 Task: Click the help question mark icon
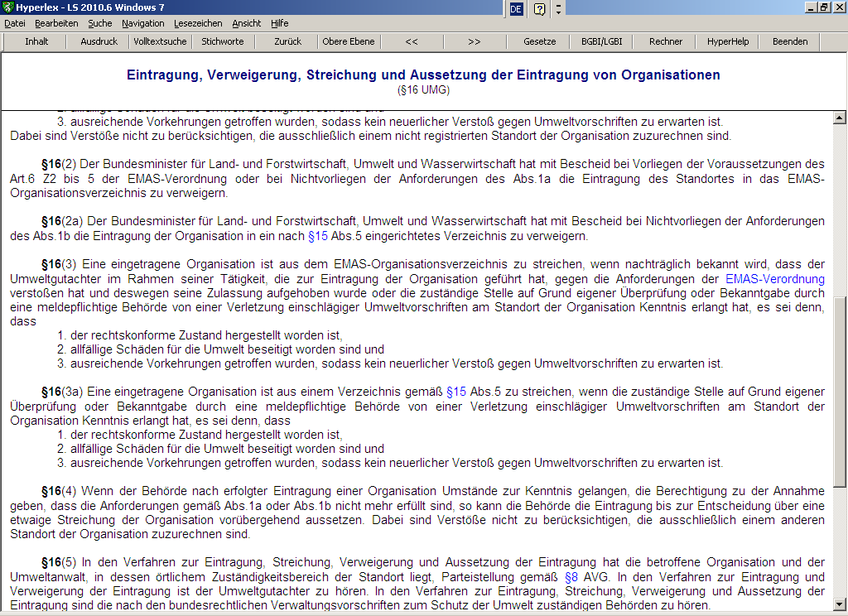point(539,8)
